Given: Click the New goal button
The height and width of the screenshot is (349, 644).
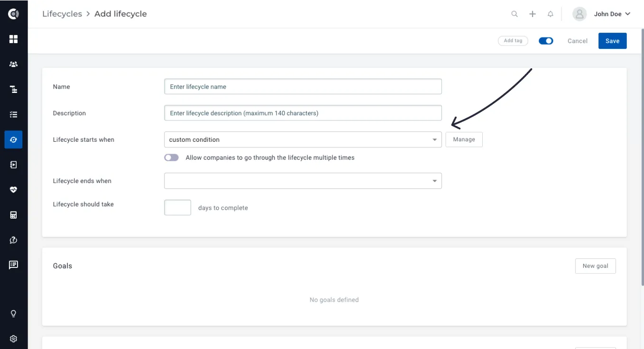Looking at the screenshot, I should (595, 266).
